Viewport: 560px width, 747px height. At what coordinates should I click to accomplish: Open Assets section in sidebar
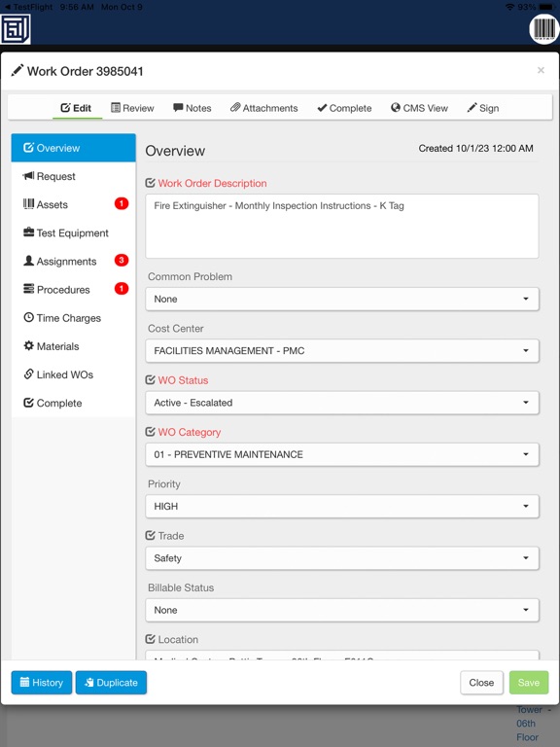(x=73, y=204)
